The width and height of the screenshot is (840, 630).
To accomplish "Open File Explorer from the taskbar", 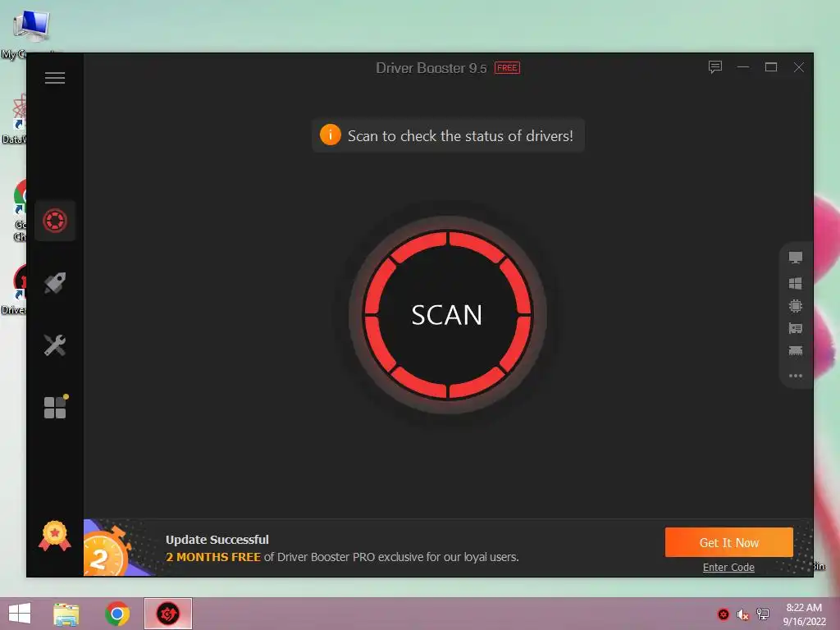I will [x=66, y=614].
